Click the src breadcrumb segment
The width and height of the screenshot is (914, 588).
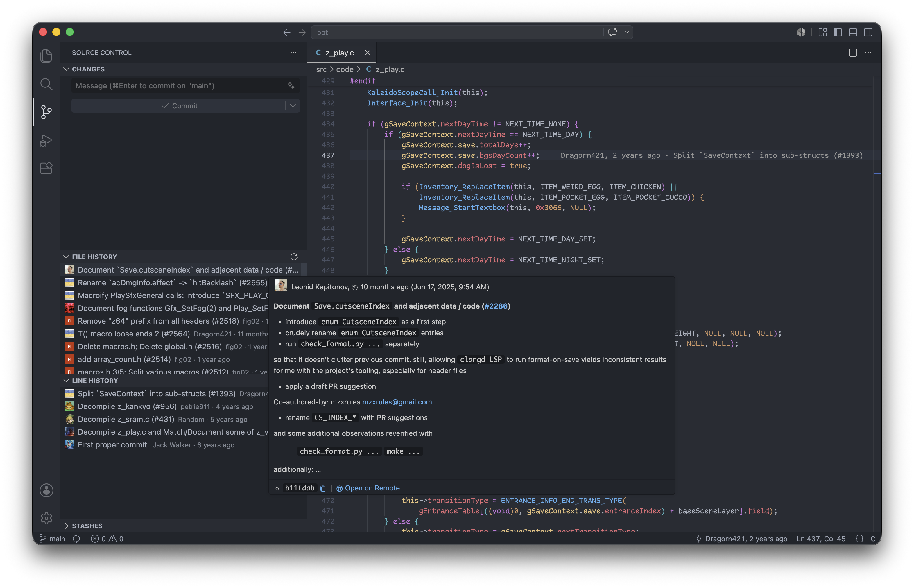(321, 69)
